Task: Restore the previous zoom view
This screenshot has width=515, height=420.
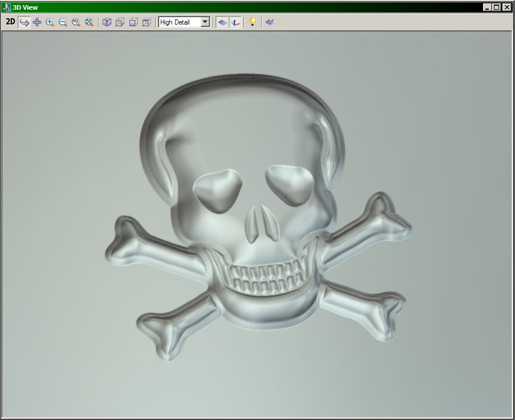Action: point(76,22)
